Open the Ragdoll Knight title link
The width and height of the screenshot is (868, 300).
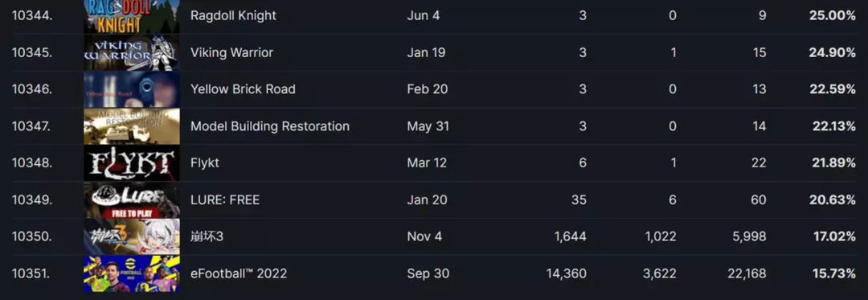point(233,15)
